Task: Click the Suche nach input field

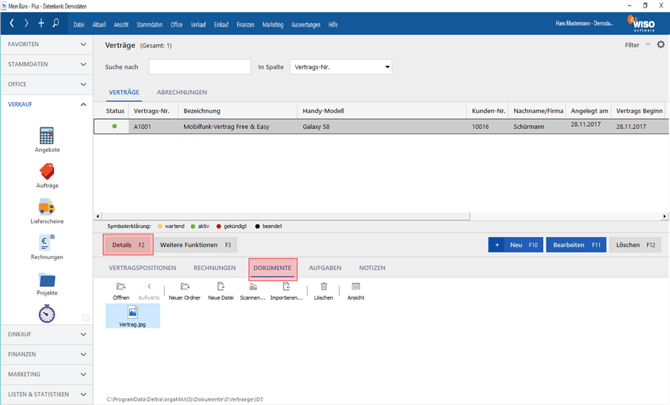Action: (200, 67)
